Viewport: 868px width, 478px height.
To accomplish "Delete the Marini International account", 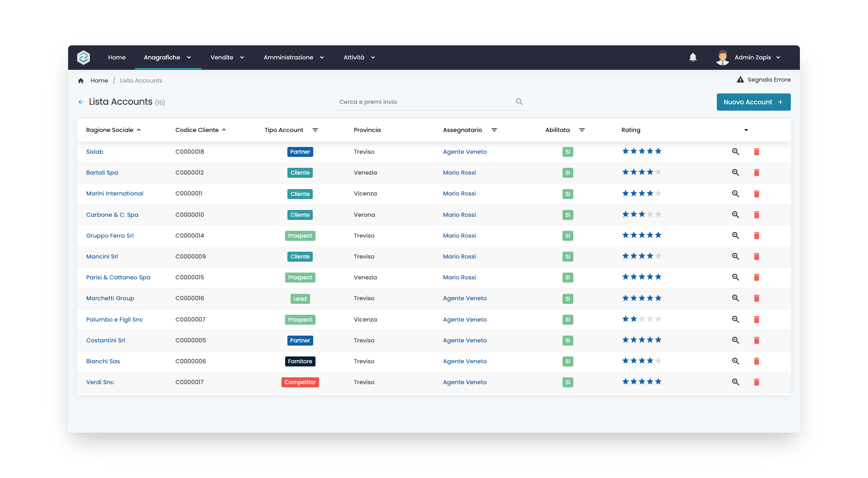I will (x=757, y=194).
